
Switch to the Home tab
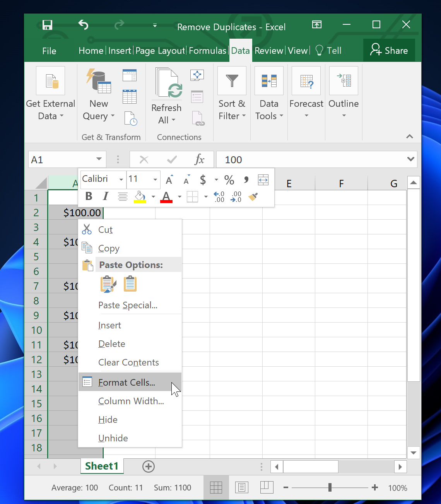[91, 51]
